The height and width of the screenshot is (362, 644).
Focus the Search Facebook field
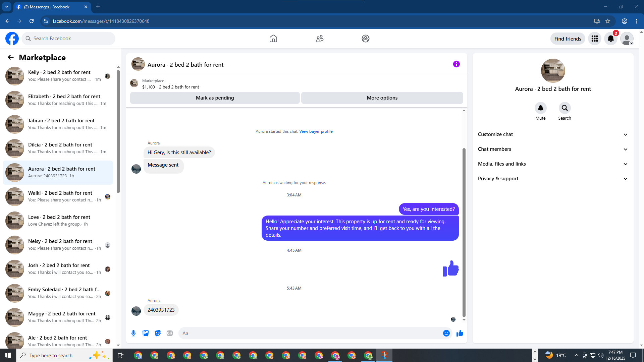pos(68,39)
